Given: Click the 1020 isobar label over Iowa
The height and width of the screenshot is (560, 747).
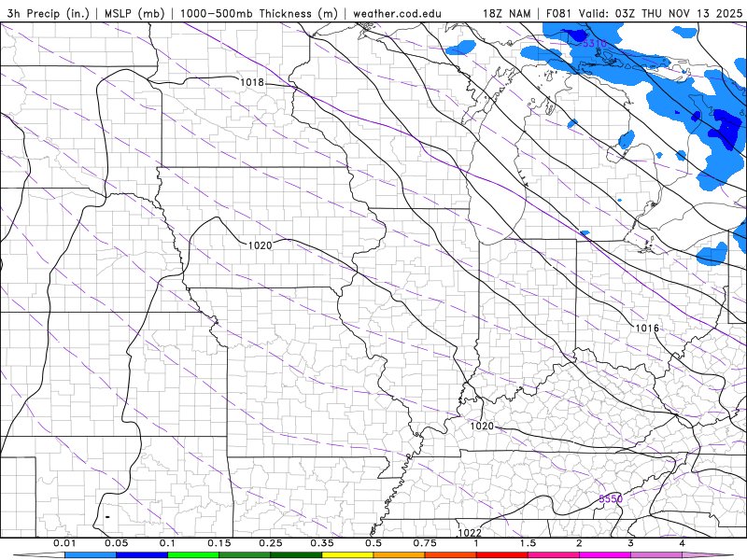Looking at the screenshot, I should click(x=261, y=245).
